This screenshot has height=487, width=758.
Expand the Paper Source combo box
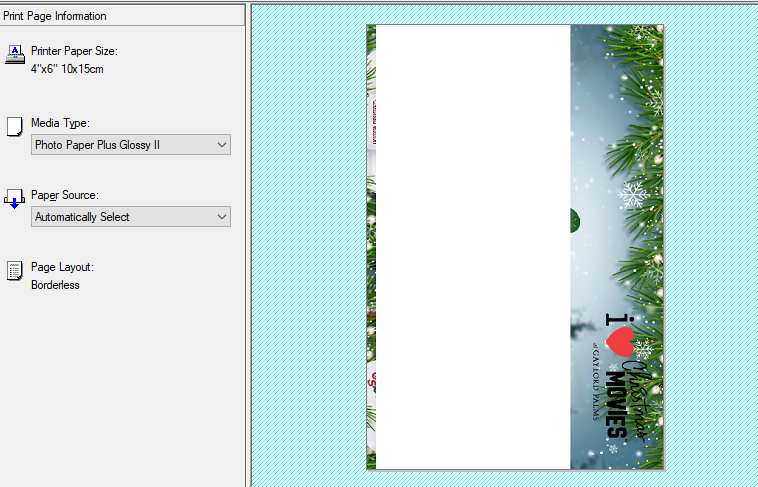pos(130,217)
